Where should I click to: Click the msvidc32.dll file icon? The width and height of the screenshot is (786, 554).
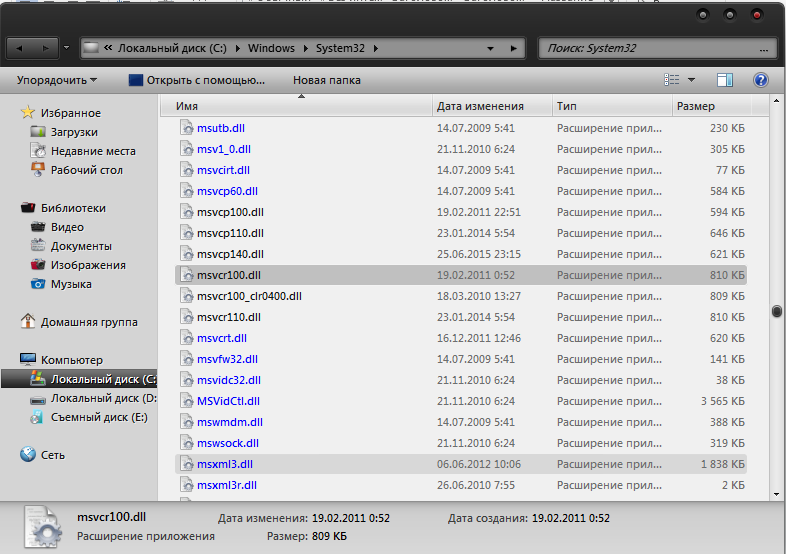186,381
